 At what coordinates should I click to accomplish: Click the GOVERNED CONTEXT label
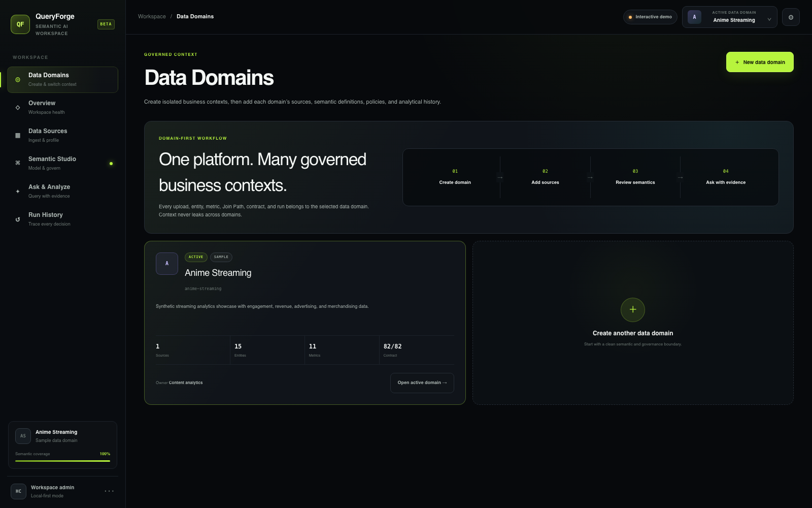[x=171, y=54]
